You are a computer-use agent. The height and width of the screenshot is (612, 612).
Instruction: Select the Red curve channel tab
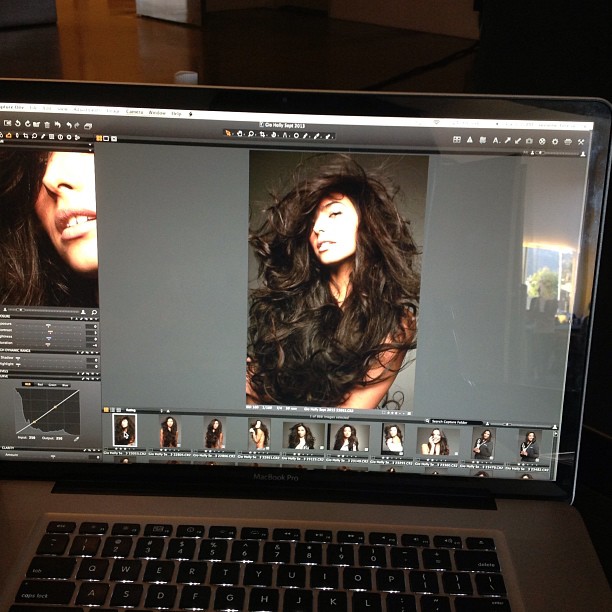click(x=40, y=385)
